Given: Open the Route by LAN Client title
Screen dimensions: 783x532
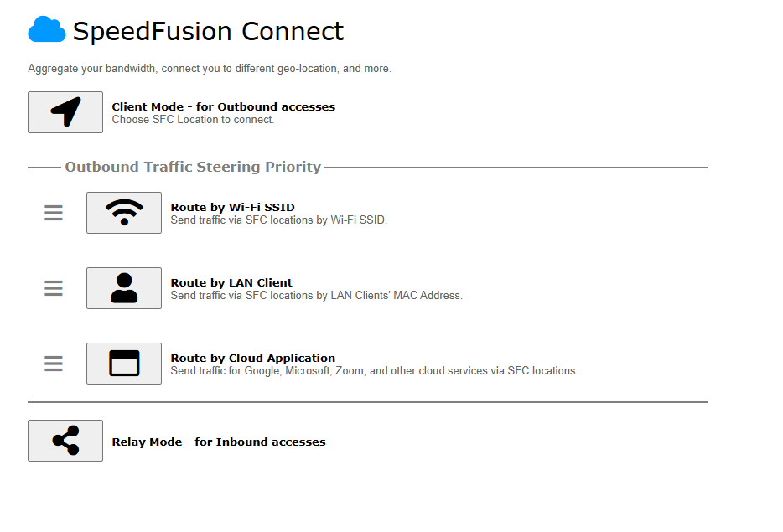Looking at the screenshot, I should point(231,282).
